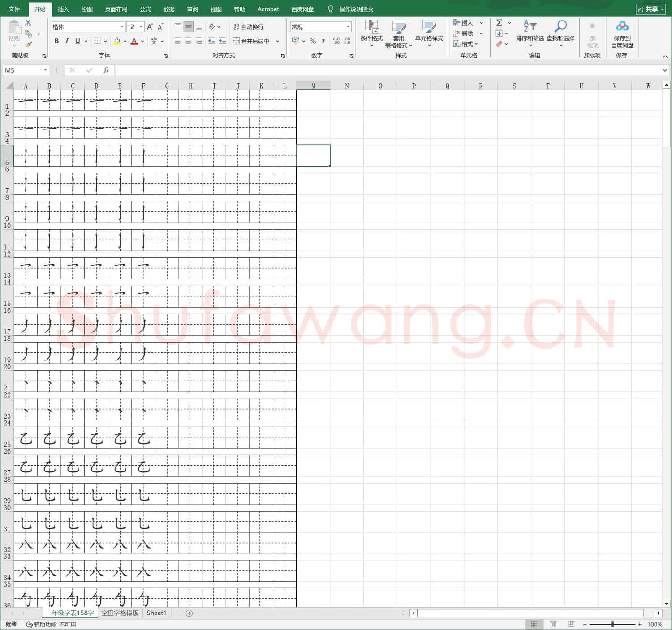This screenshot has height=630, width=672.
Task: Click the Cut scissors icon
Action: point(28,23)
